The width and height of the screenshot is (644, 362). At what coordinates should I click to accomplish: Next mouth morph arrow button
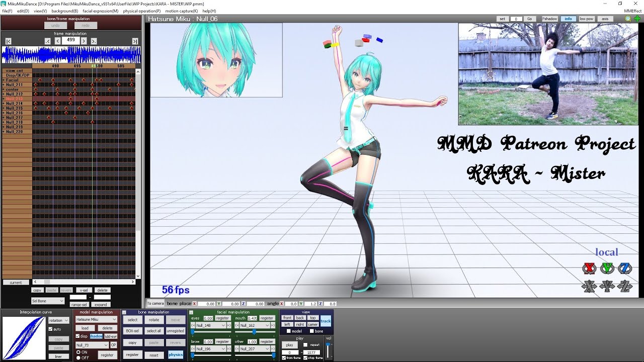click(273, 325)
